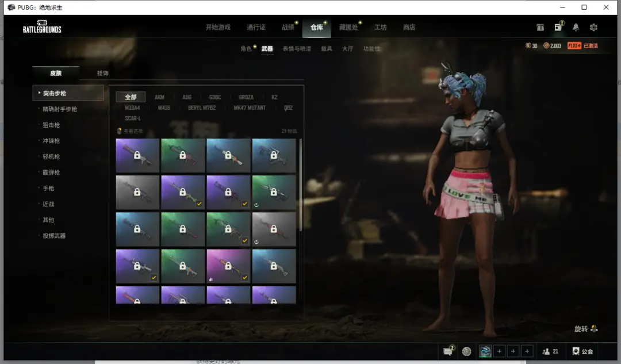The image size is (621, 364).
Task: Select the 角色 sub-tab
Action: pos(246,49)
